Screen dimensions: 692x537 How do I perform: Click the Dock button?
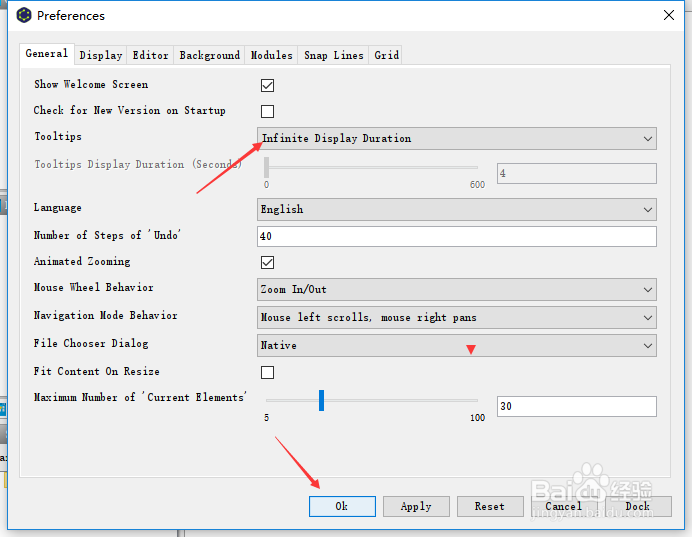tap(638, 506)
